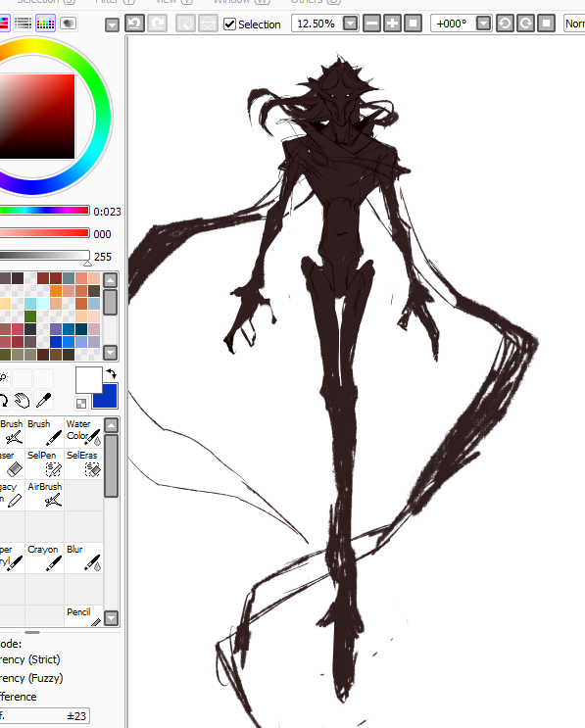The width and height of the screenshot is (585, 728).
Task: Zoom in with the plus button
Action: point(392,24)
